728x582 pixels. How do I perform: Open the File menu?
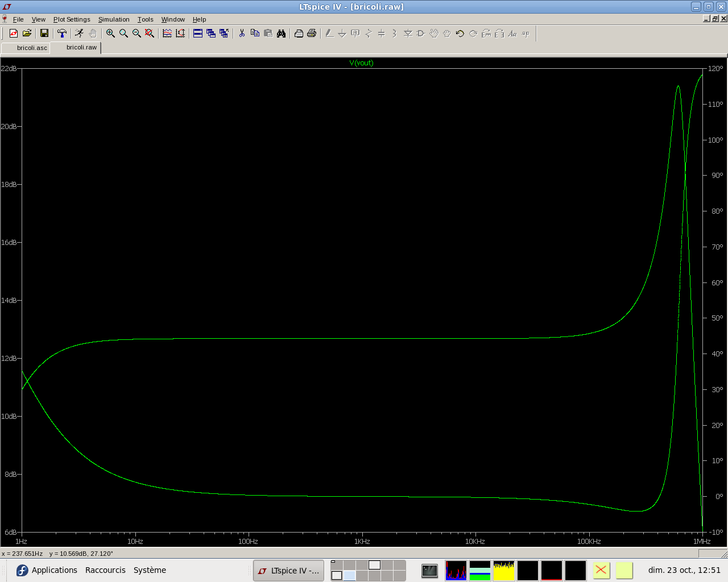coord(18,19)
